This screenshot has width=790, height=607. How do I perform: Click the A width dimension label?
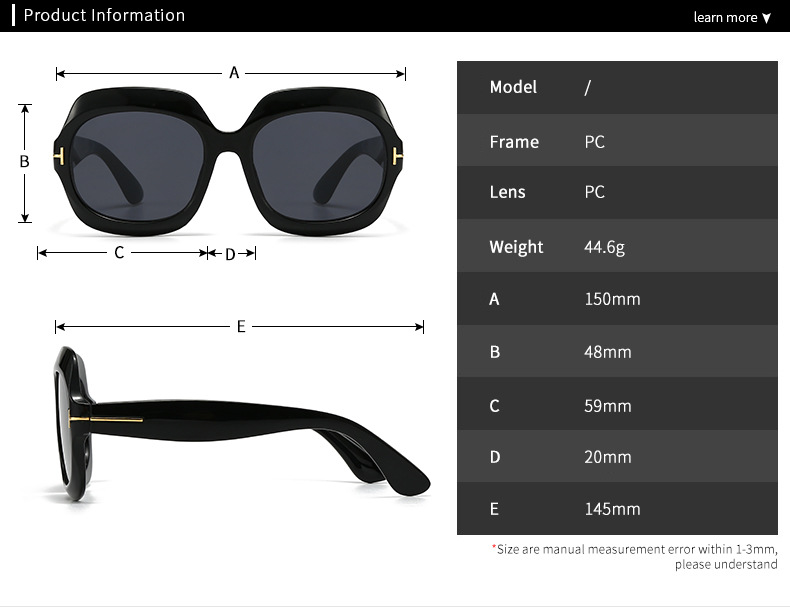coord(234,73)
